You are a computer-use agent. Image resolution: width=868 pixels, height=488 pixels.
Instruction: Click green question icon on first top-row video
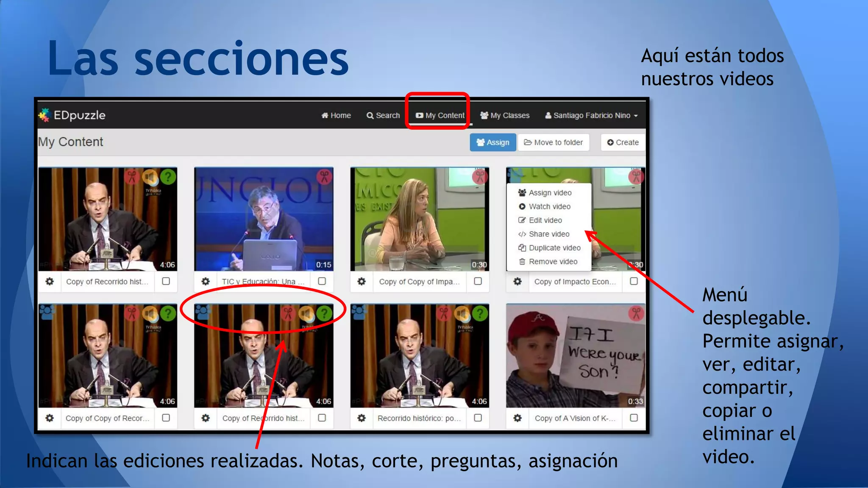[168, 177]
